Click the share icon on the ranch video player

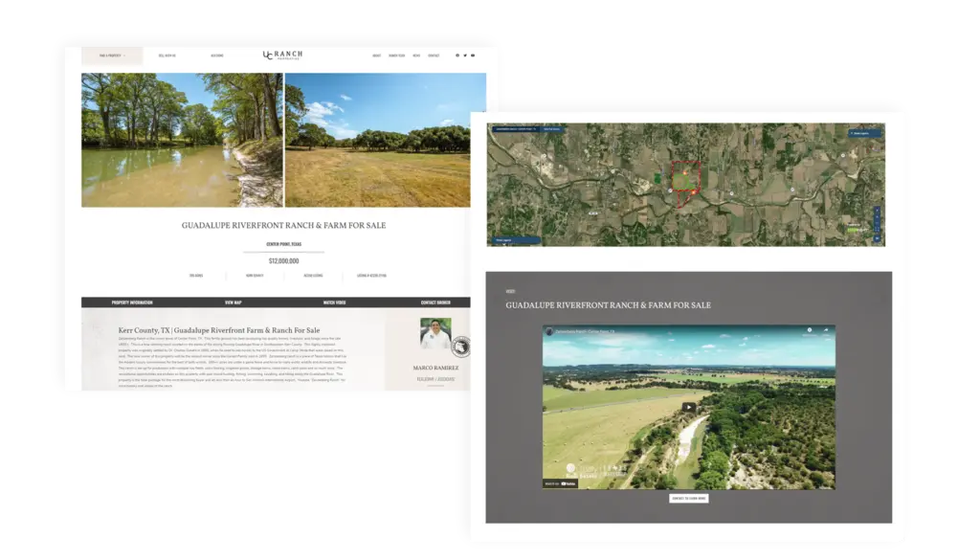tap(826, 330)
